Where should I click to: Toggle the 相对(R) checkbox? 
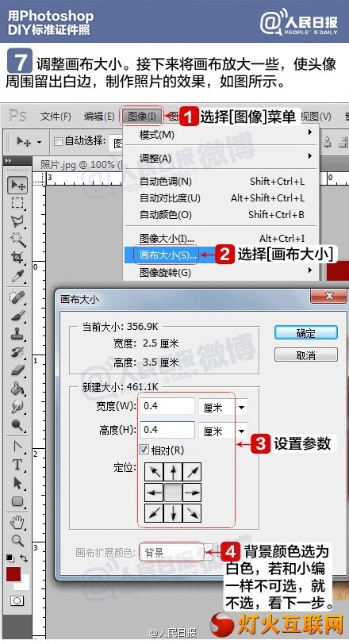coord(144,450)
